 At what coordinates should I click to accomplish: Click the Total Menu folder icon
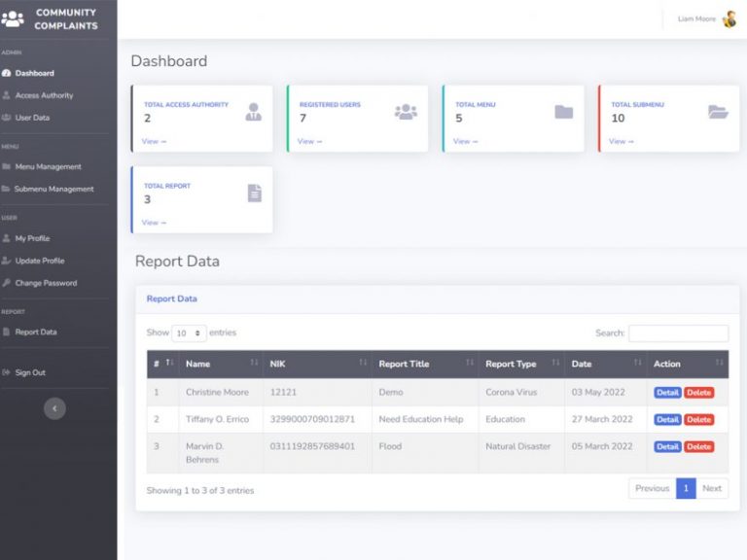(563, 112)
